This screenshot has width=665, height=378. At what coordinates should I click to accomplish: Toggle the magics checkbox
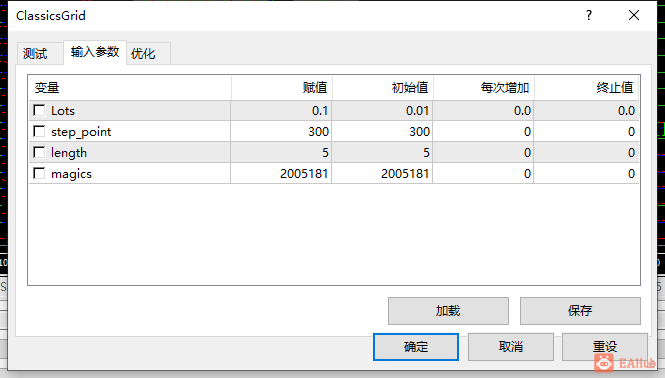point(39,173)
